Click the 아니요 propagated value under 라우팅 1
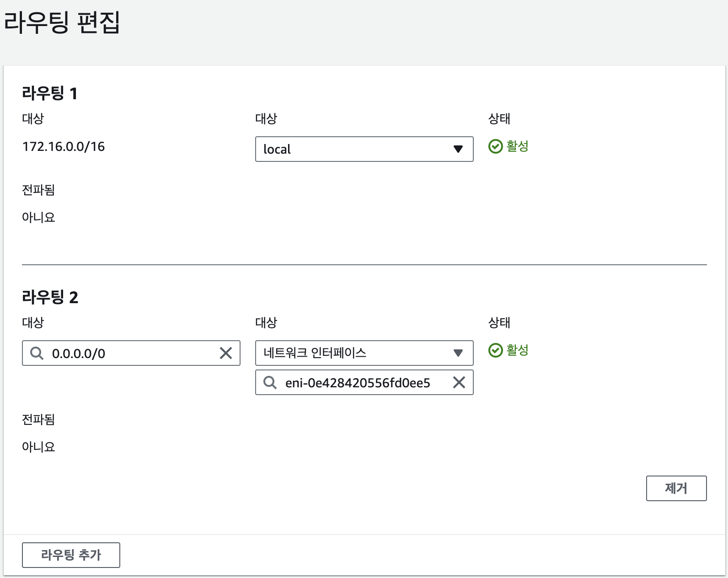The height and width of the screenshot is (578, 728). [38, 217]
